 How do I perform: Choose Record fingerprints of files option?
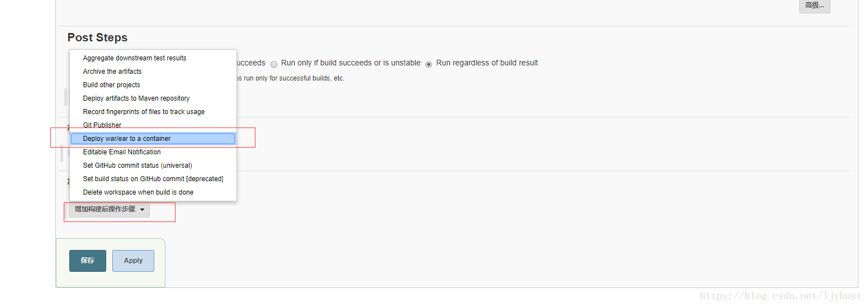tap(144, 112)
